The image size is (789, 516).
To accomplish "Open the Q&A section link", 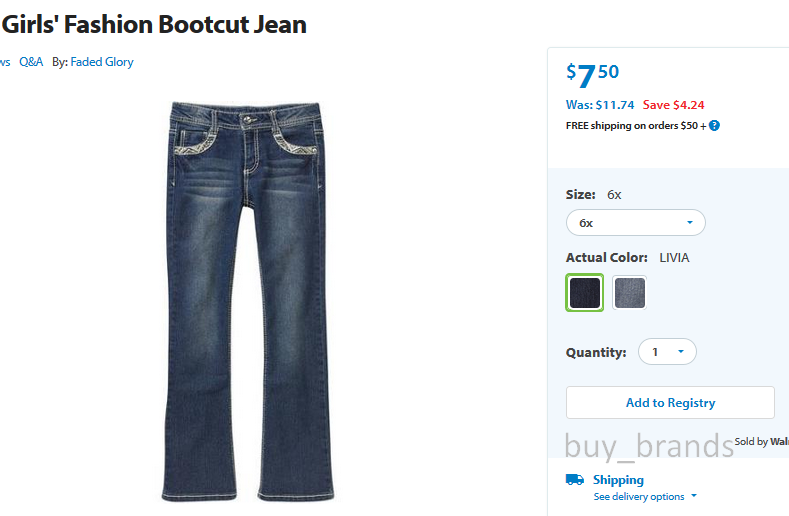I will click(x=31, y=62).
